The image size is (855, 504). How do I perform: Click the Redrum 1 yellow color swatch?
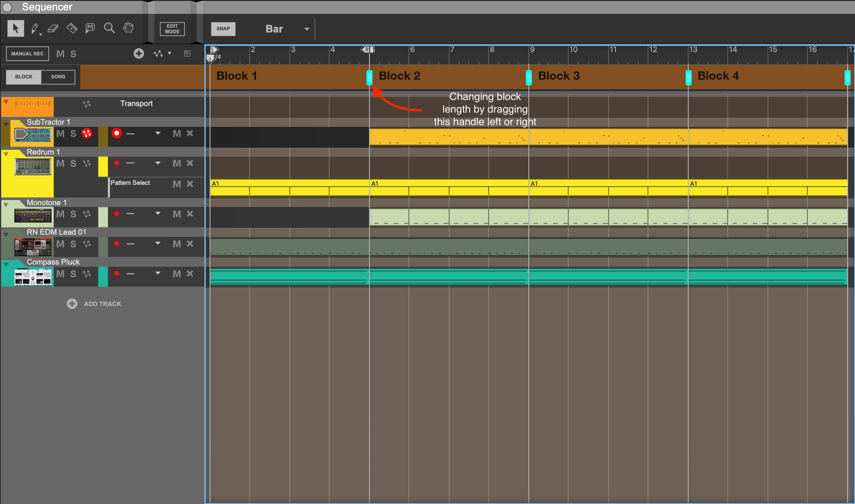(x=103, y=166)
